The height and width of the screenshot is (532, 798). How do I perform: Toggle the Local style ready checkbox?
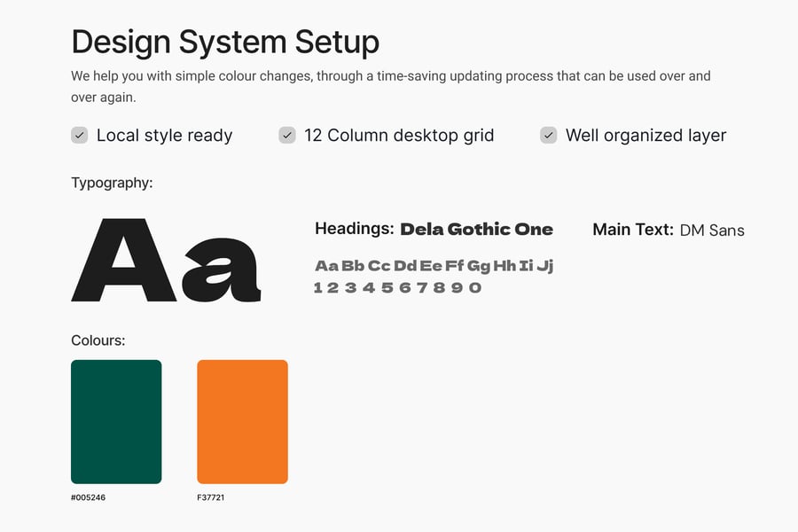click(79, 136)
